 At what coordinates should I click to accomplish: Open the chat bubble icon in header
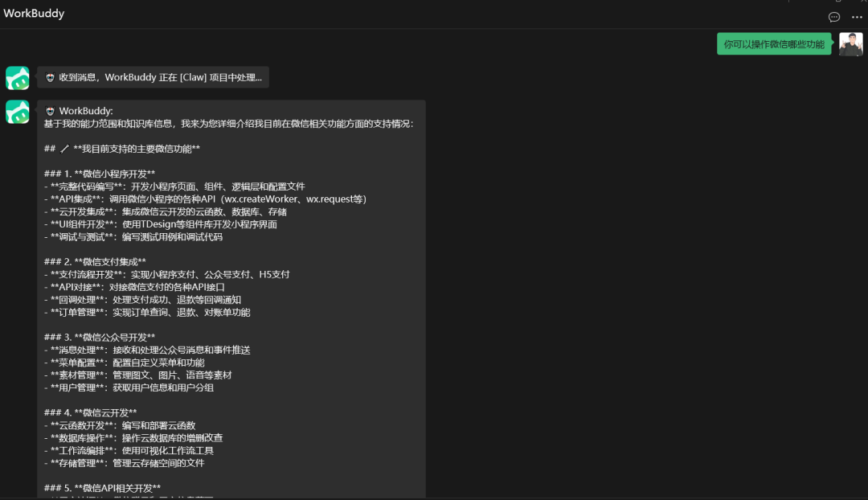(833, 17)
